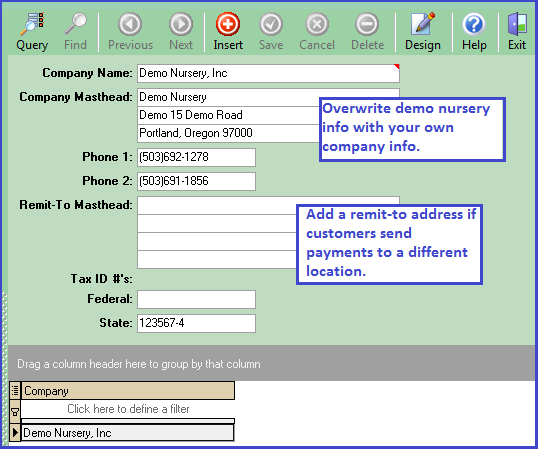Exit the company form
The width and height of the screenshot is (538, 449).
tap(517, 32)
